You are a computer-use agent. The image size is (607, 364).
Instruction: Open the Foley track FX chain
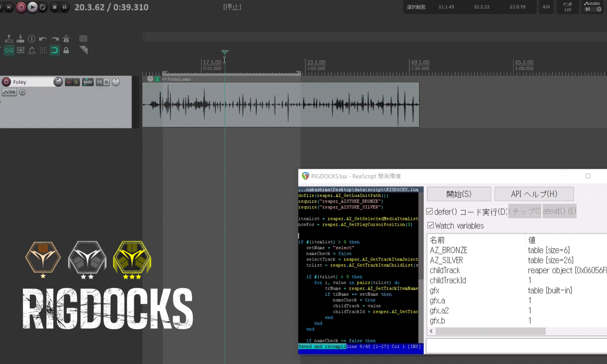tap(100, 82)
